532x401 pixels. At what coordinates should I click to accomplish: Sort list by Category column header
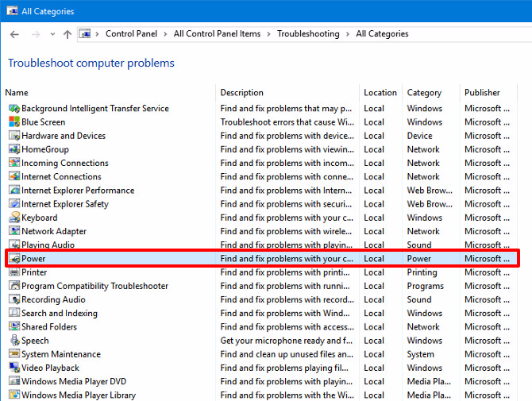[424, 92]
